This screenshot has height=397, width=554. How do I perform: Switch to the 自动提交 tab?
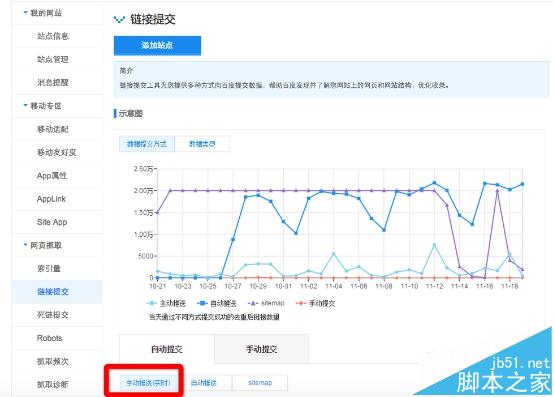(167, 349)
